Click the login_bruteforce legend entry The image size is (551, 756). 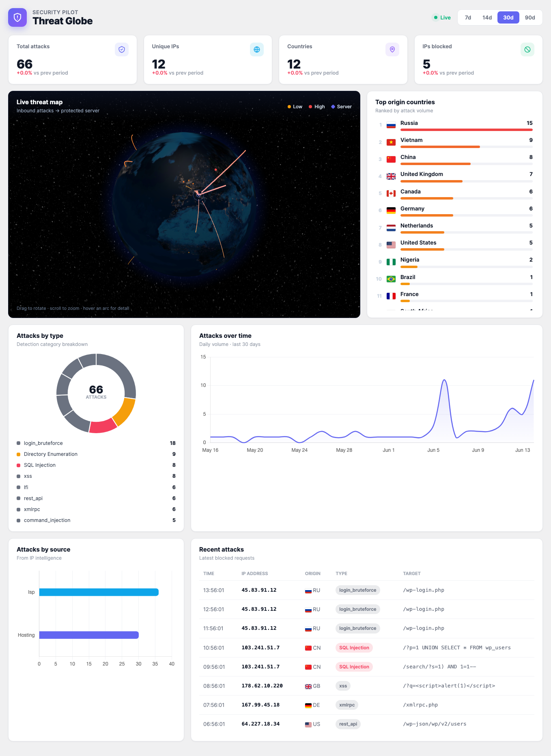(x=96, y=443)
